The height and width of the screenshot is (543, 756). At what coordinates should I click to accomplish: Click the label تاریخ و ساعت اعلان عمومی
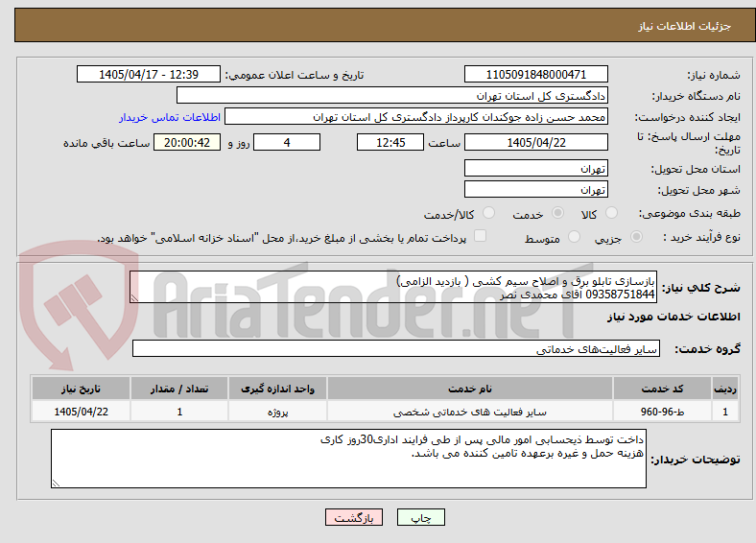point(295,75)
